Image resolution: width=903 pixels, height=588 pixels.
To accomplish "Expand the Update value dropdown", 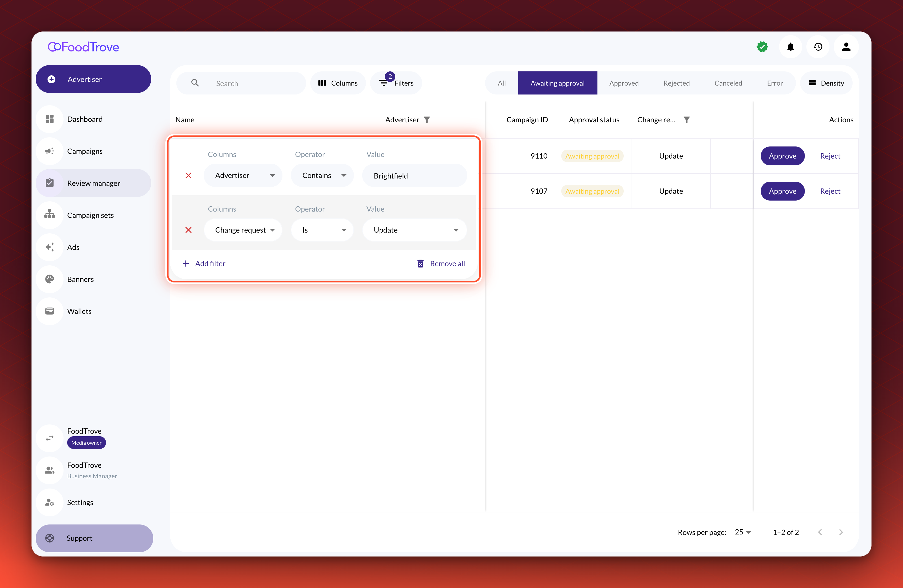I will (415, 230).
